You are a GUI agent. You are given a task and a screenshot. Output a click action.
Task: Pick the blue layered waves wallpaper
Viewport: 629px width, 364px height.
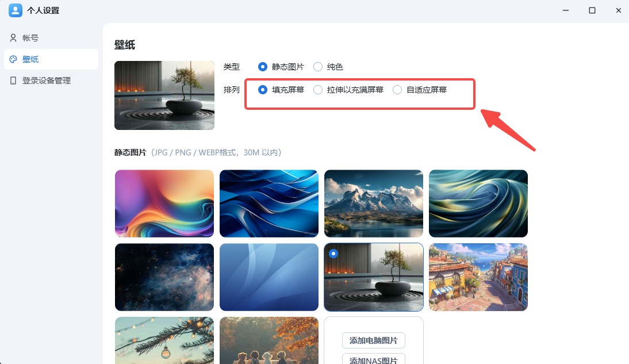point(269,204)
